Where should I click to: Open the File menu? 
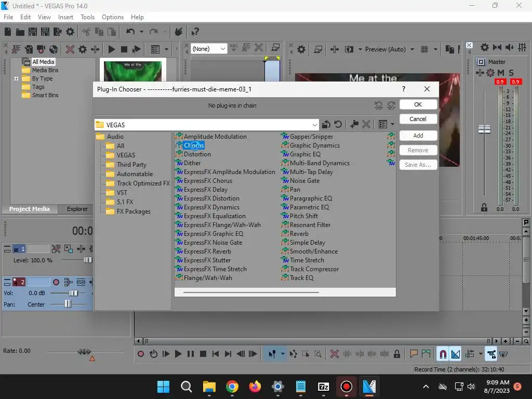pyautogui.click(x=8, y=17)
